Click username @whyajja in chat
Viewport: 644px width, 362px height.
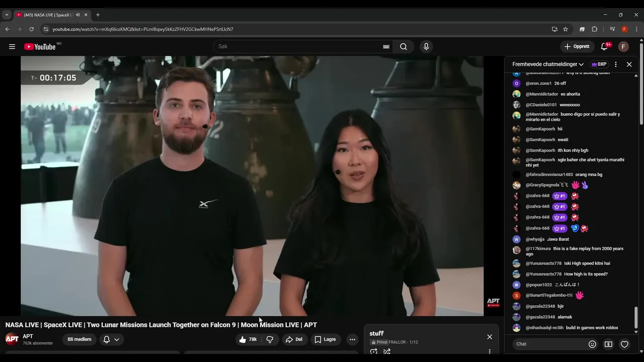coord(535,239)
